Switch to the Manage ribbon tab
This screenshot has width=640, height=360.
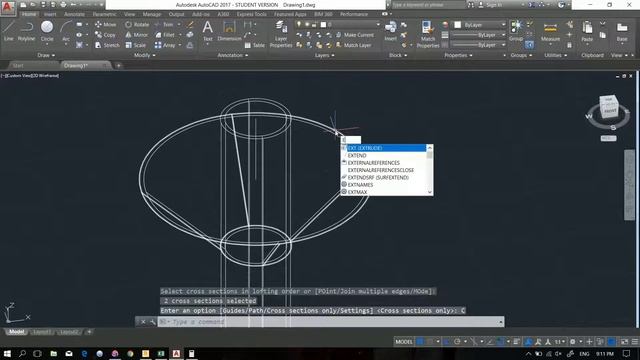tap(151, 14)
